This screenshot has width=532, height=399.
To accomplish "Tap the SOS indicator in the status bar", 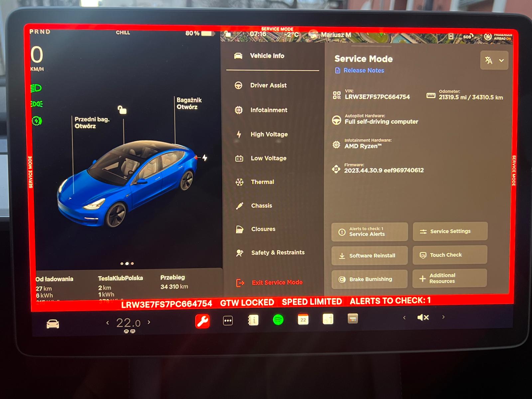I will click(467, 37).
